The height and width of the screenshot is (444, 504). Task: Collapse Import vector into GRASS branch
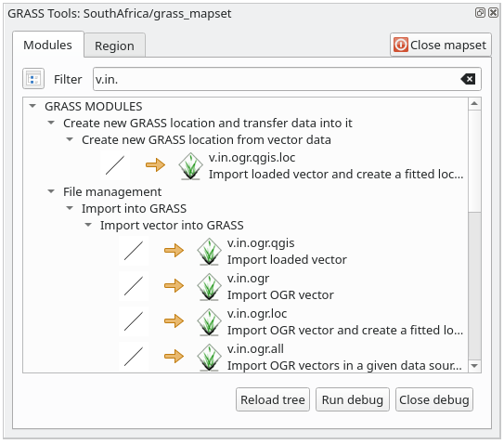pyautogui.click(x=88, y=225)
